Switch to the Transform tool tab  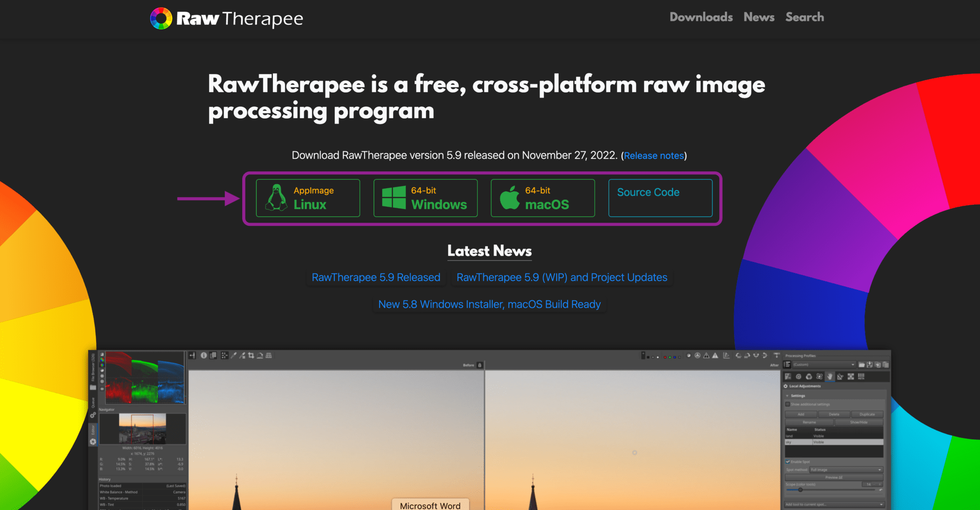click(840, 377)
